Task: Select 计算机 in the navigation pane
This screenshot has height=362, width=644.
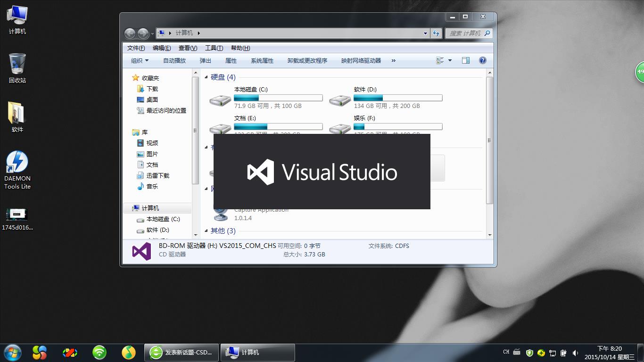Action: click(146, 208)
